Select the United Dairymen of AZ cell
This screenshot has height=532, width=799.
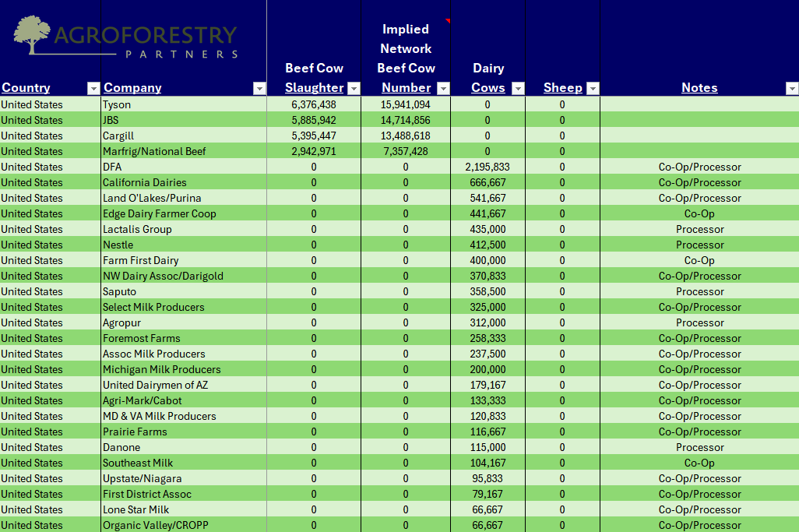coord(184,385)
